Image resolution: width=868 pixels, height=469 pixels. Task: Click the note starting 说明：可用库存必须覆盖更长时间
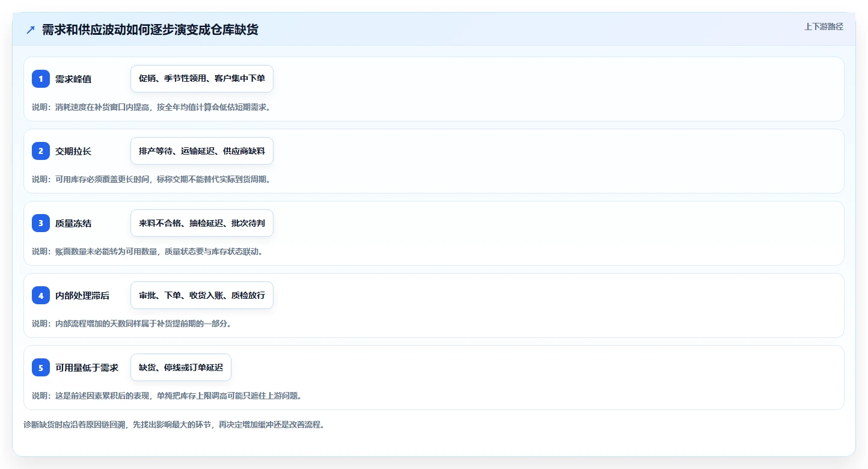tap(151, 179)
